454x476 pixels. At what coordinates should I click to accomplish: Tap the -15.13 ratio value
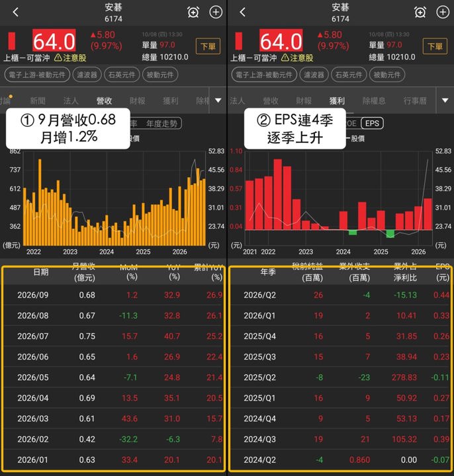click(x=406, y=295)
